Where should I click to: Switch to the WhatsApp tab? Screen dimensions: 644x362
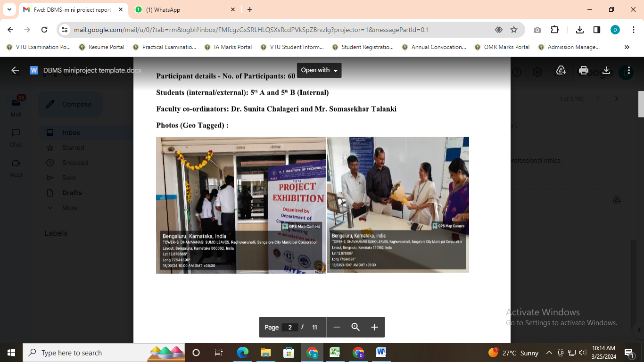pyautogui.click(x=186, y=9)
